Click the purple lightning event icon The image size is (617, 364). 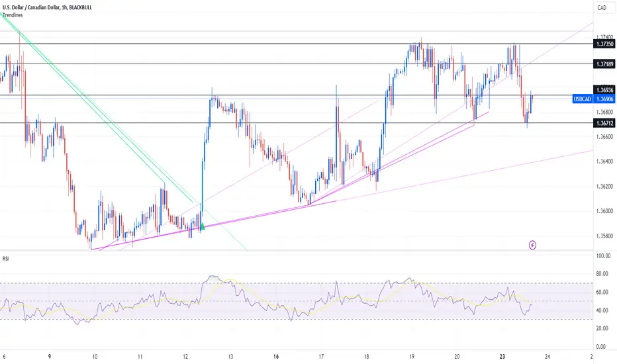point(532,245)
